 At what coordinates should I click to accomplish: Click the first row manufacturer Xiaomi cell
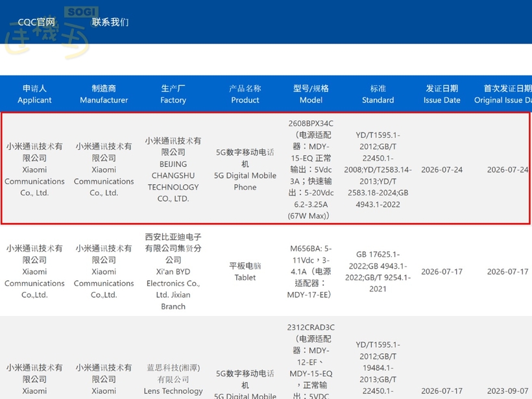click(x=104, y=169)
